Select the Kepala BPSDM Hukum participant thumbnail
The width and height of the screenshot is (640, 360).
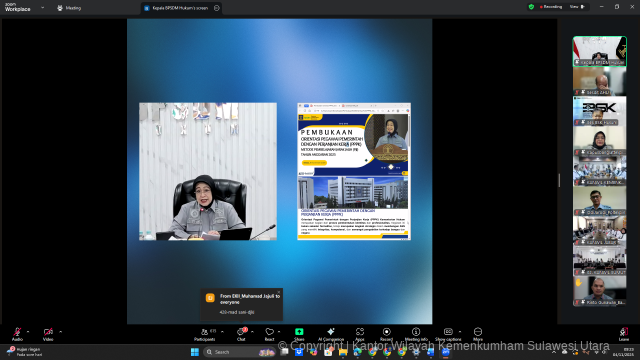(x=600, y=51)
